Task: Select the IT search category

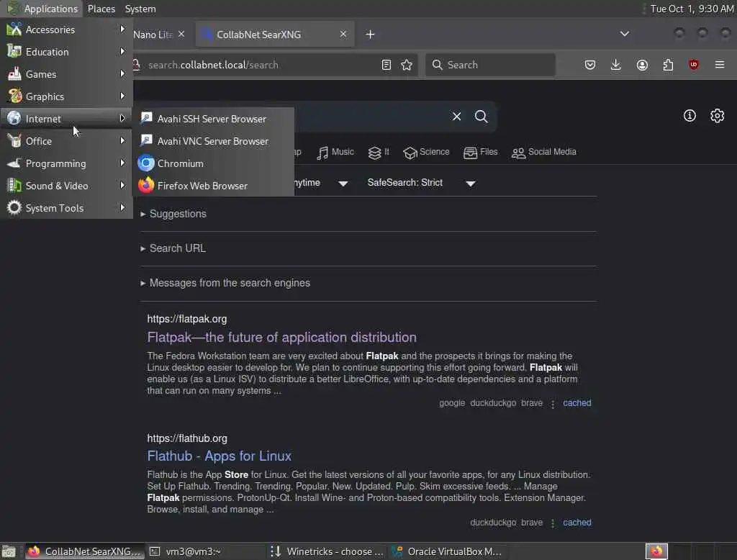Action: click(x=379, y=153)
